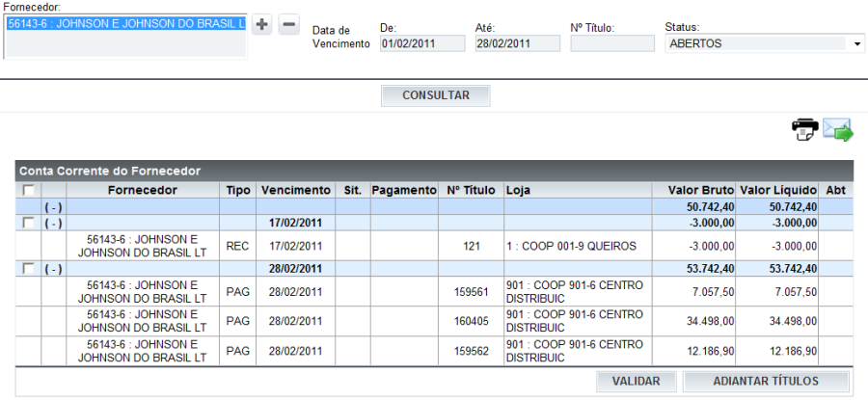868x400 pixels.
Task: Click store cell 1 : COOP 001-9 QUEIROS
Action: point(578,246)
